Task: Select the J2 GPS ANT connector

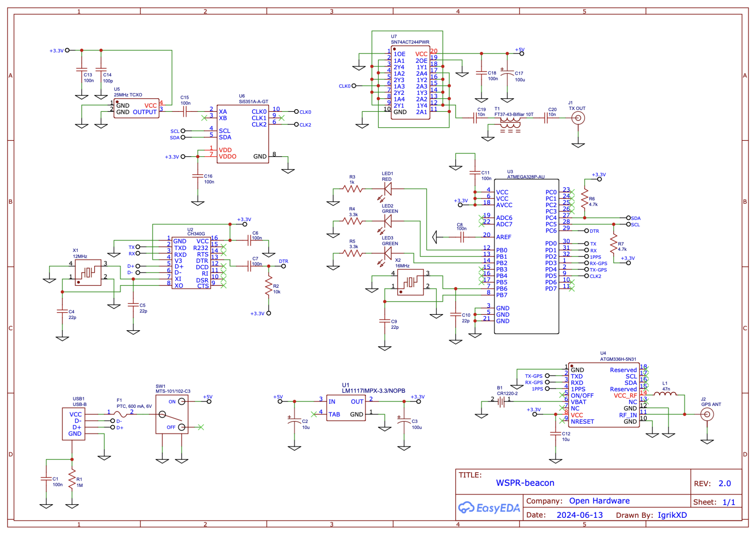Action: tap(707, 414)
